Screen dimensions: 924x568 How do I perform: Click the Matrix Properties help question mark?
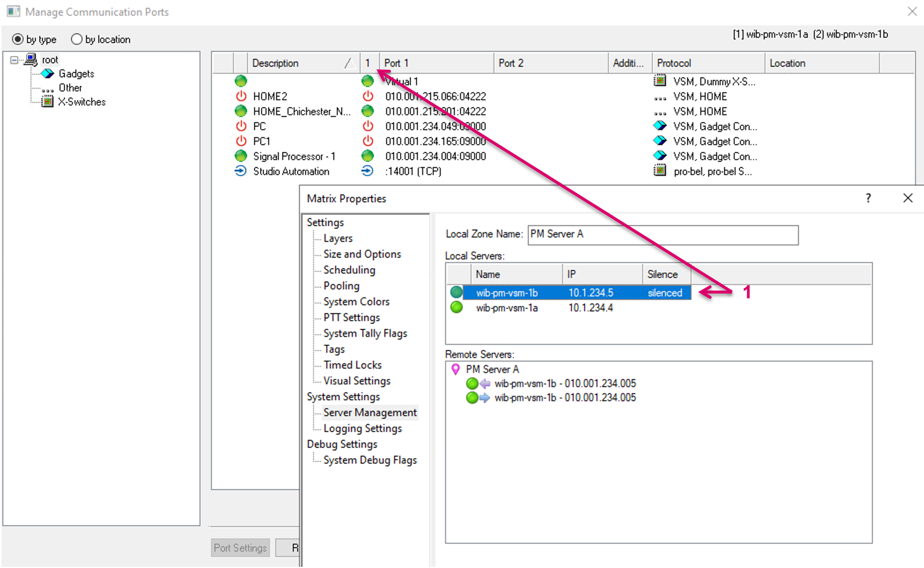tap(868, 198)
